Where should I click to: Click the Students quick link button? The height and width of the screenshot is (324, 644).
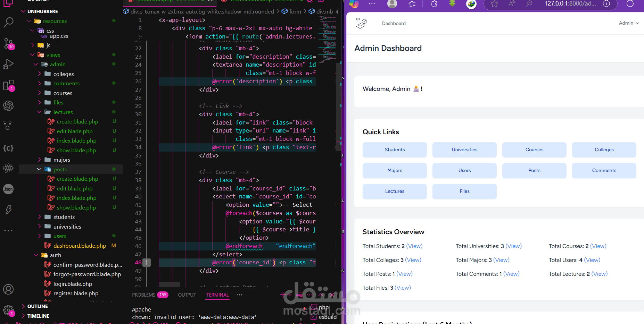point(395,150)
